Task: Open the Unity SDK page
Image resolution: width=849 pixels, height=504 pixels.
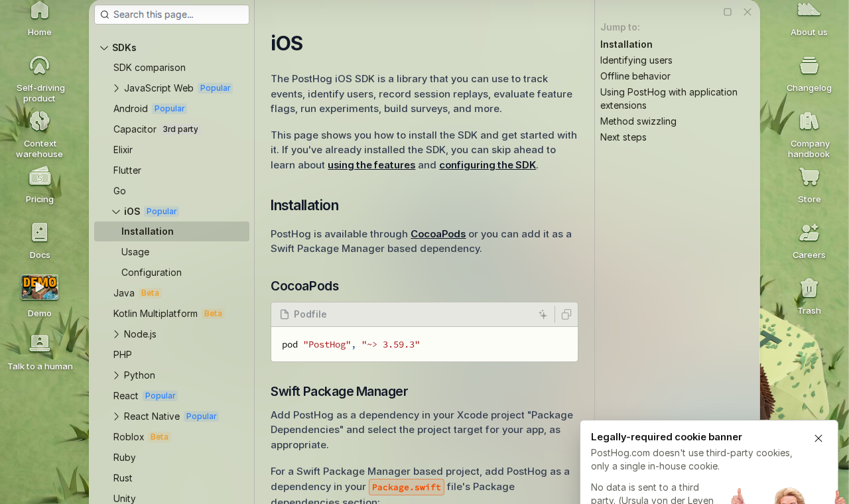Action: [125, 499]
